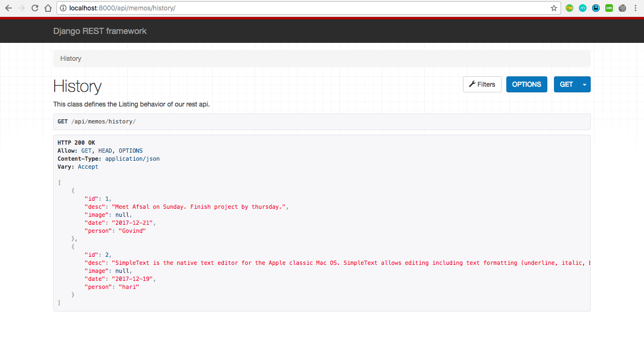The image size is (644, 344).
Task: Go back with the browser back arrow
Action: 8,8
